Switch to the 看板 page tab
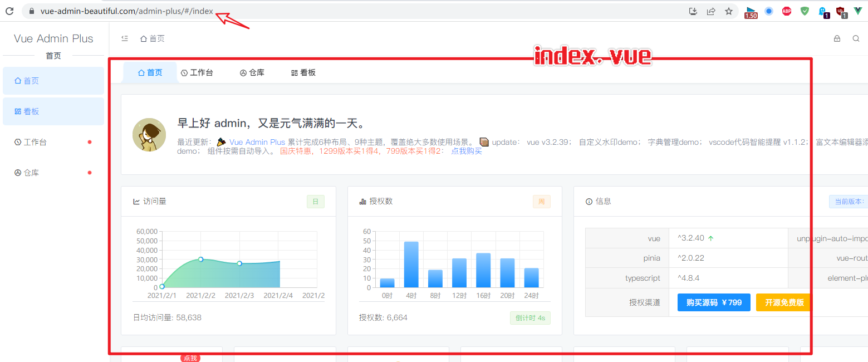Image resolution: width=868 pixels, height=362 pixels. click(303, 73)
